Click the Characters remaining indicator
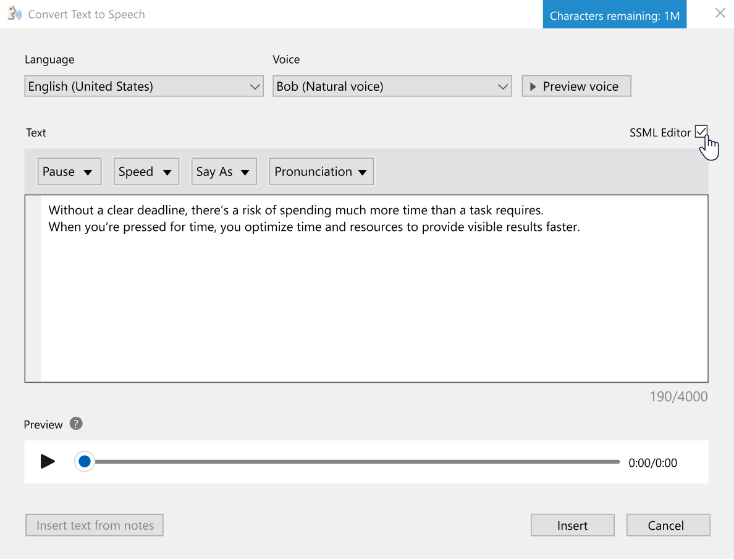The width and height of the screenshot is (734, 560). (x=614, y=16)
